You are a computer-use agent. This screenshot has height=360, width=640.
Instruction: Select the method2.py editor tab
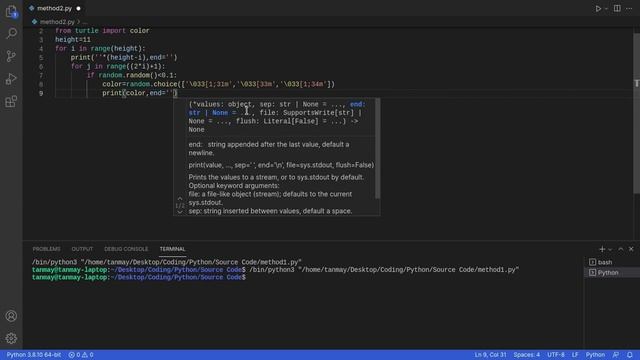(54, 8)
